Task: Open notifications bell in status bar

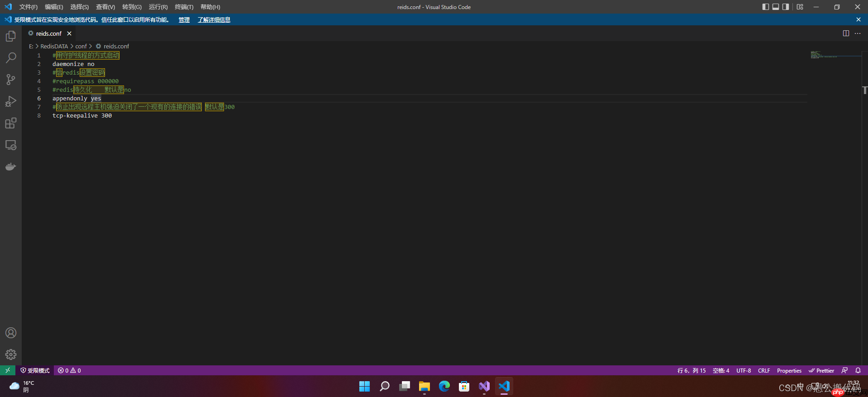Action: coord(858,370)
